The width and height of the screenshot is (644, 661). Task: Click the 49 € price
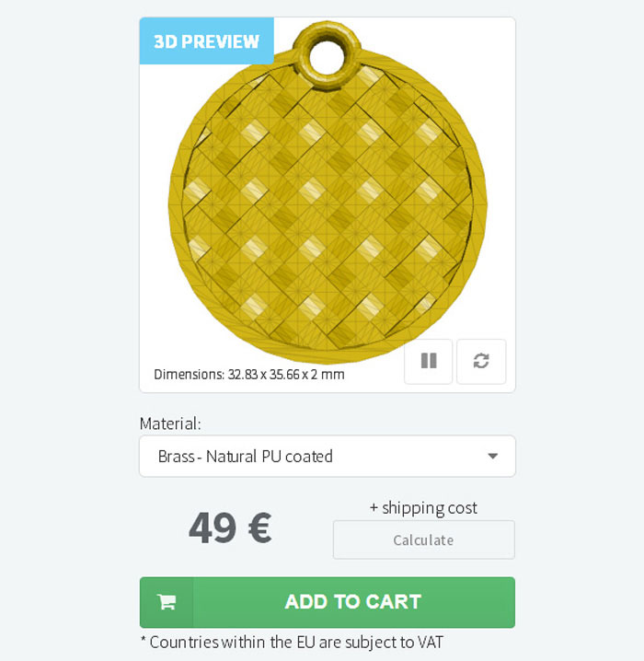[229, 528]
